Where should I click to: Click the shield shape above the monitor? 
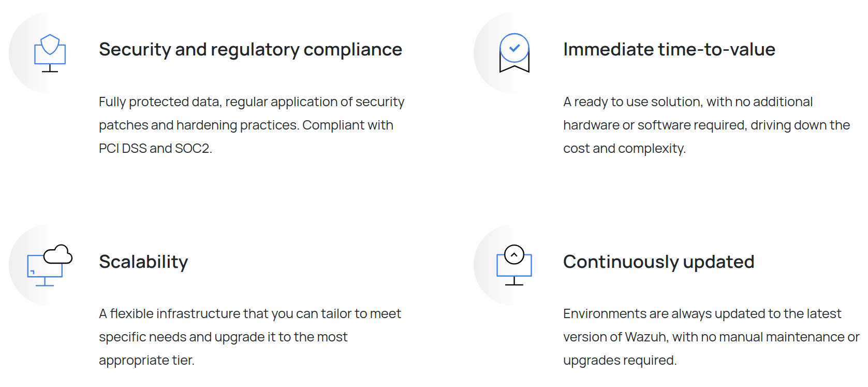(x=50, y=45)
